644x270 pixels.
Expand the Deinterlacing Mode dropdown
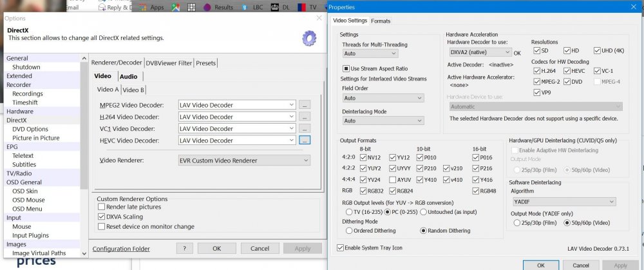point(383,121)
